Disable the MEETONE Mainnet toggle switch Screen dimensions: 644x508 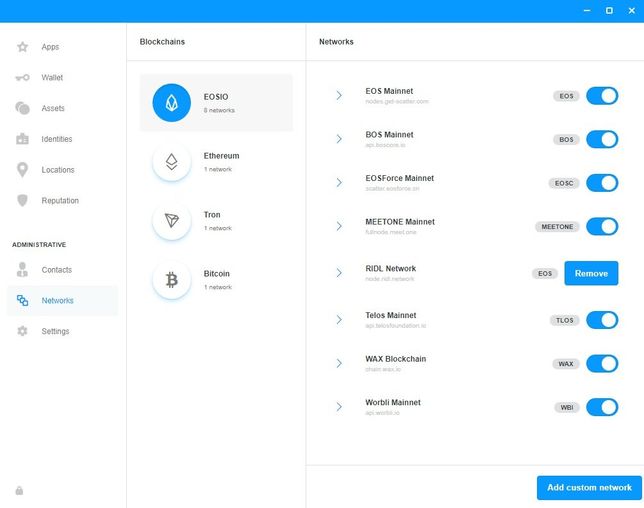pyautogui.click(x=601, y=227)
